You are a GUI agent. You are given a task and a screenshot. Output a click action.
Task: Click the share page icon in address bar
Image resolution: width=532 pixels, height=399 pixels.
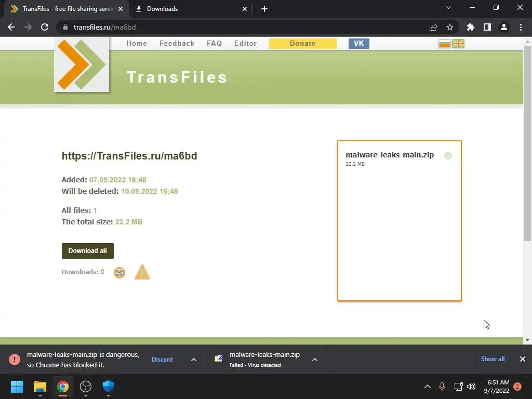pos(433,27)
